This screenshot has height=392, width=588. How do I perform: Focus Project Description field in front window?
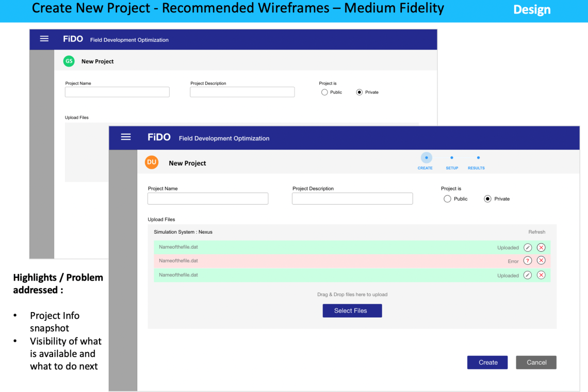pos(352,199)
